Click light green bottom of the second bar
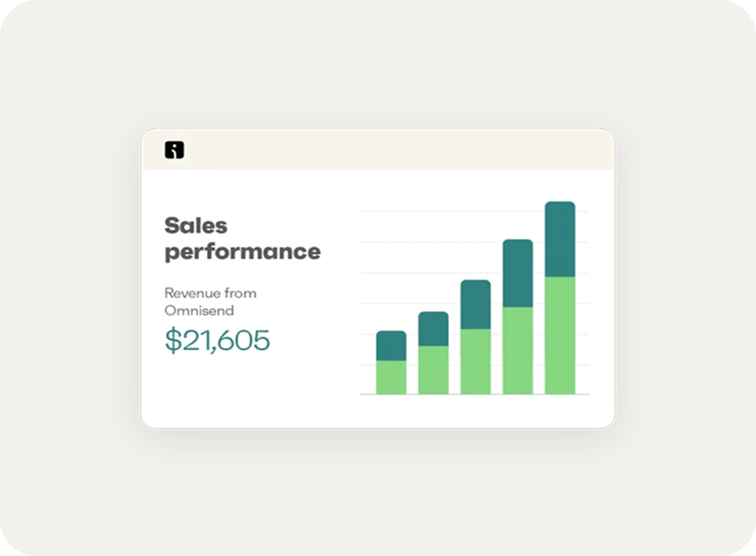Screen dimensions: 756x556 433,370
